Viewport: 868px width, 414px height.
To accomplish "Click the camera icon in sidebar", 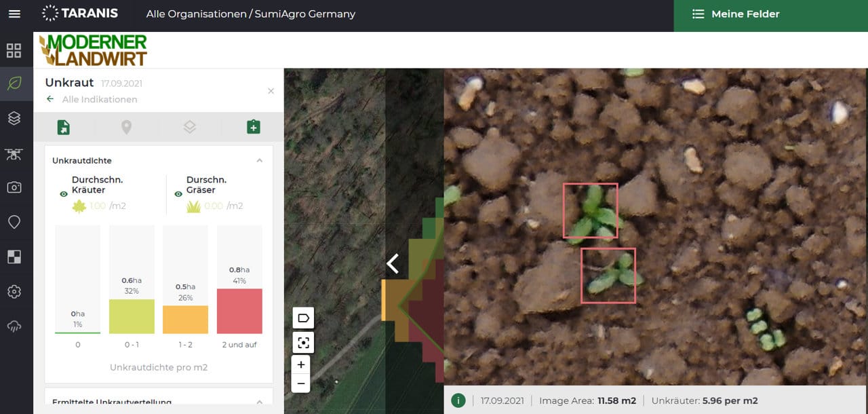I will coord(14,187).
